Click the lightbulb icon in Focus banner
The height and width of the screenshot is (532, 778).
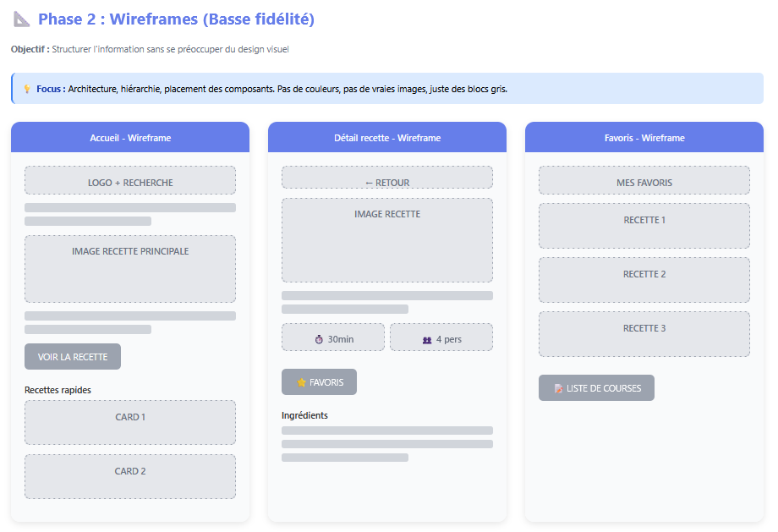[x=27, y=89]
